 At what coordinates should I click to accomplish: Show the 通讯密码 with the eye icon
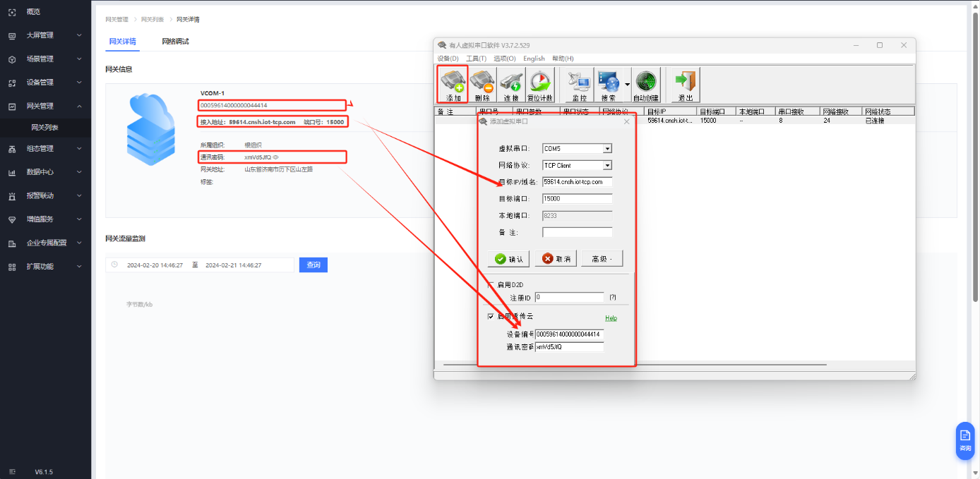[x=276, y=157]
